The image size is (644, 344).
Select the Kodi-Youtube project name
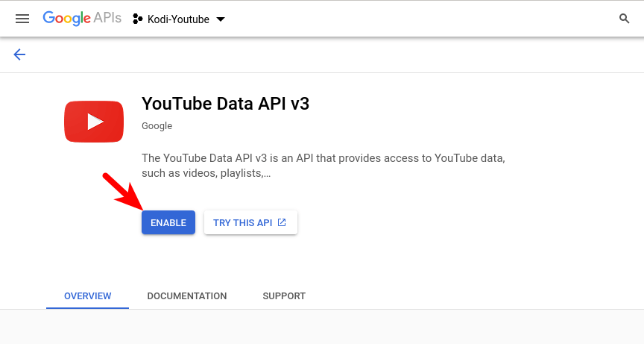(178, 19)
